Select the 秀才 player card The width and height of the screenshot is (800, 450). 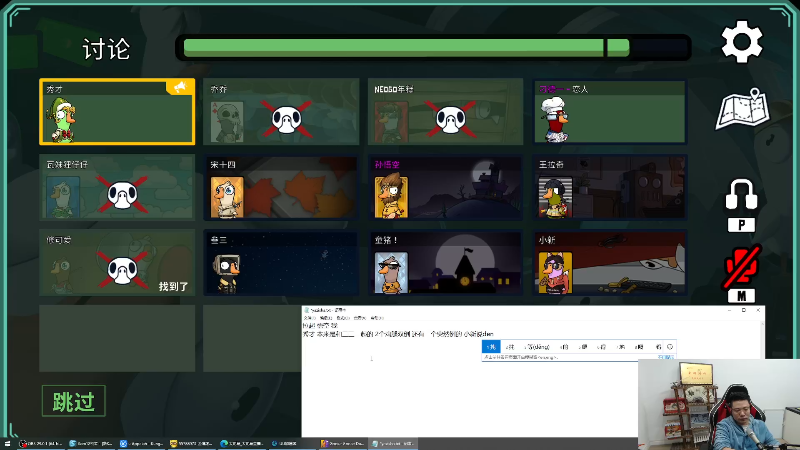tap(117, 112)
